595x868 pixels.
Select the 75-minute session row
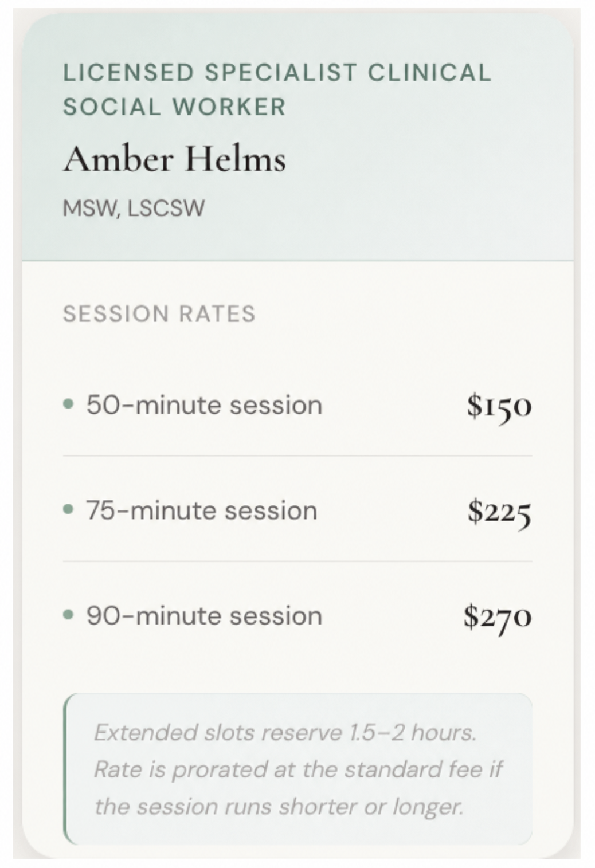[297, 510]
